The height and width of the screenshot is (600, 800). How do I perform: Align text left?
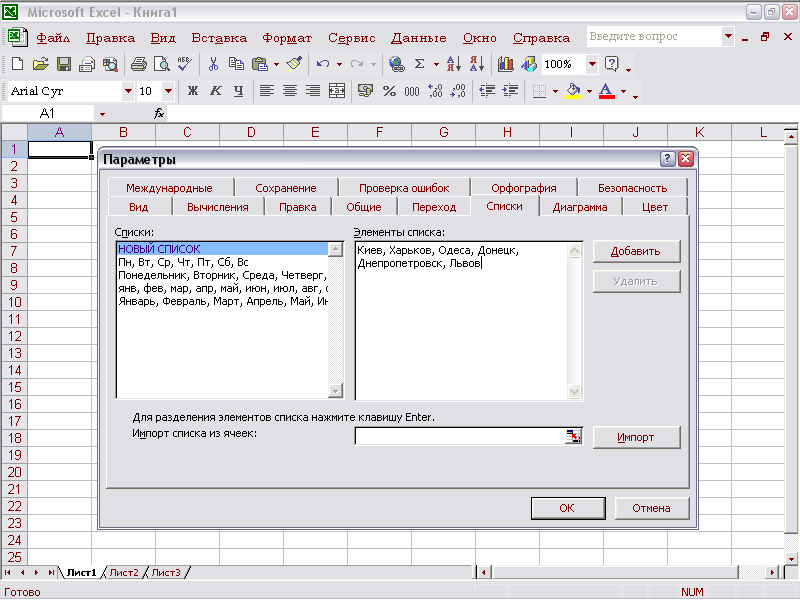[x=267, y=91]
